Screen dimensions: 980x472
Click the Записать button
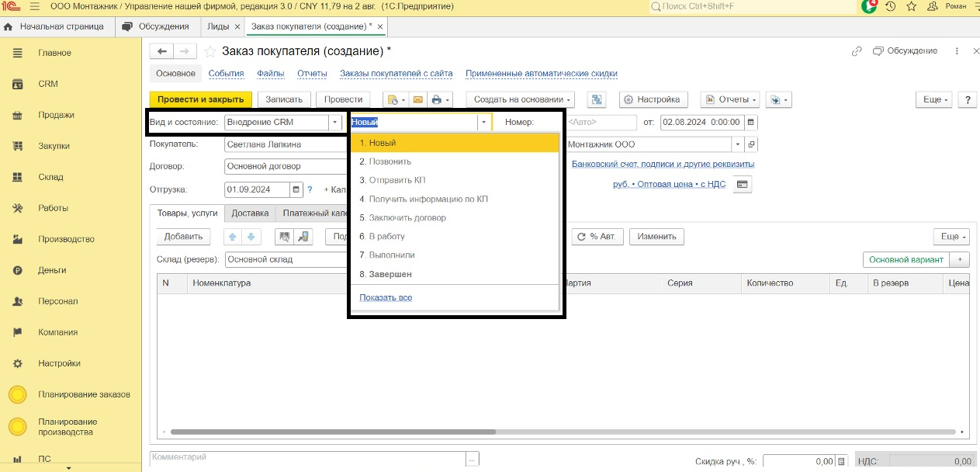click(285, 99)
